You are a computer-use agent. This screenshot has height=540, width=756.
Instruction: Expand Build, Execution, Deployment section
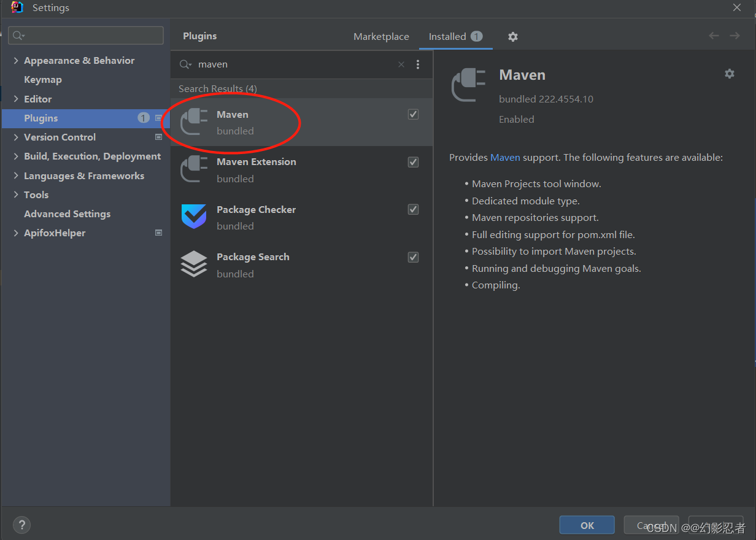point(16,156)
